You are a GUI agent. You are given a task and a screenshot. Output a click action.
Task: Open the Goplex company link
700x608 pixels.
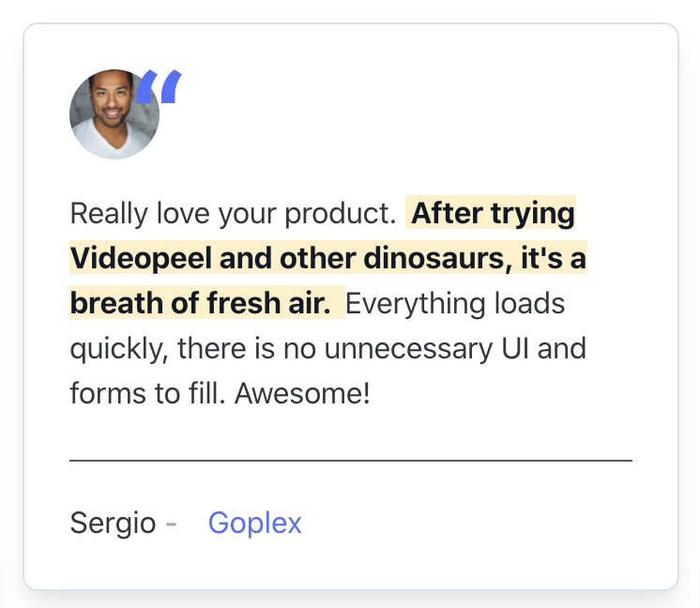click(254, 523)
